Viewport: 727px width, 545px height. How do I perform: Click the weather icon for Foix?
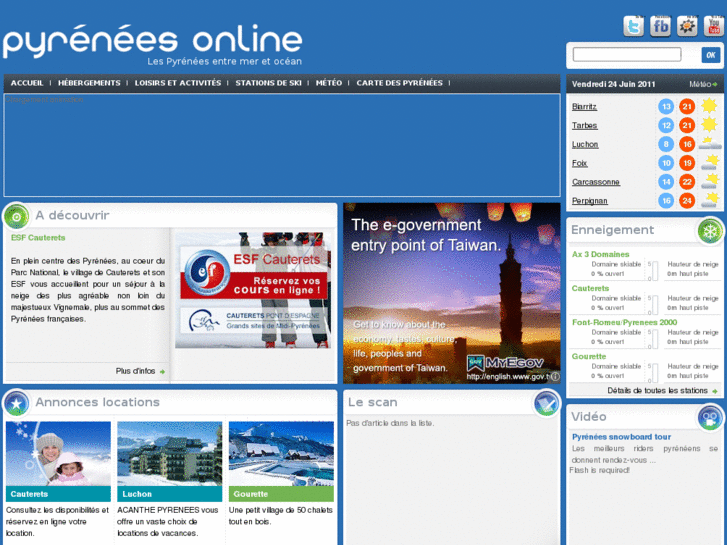(709, 163)
